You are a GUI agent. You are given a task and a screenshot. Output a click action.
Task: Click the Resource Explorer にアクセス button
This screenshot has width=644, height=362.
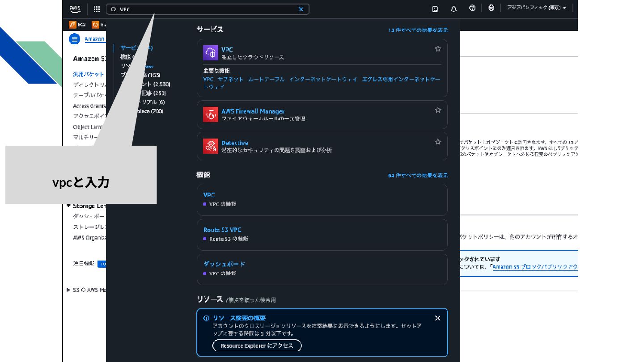click(257, 345)
